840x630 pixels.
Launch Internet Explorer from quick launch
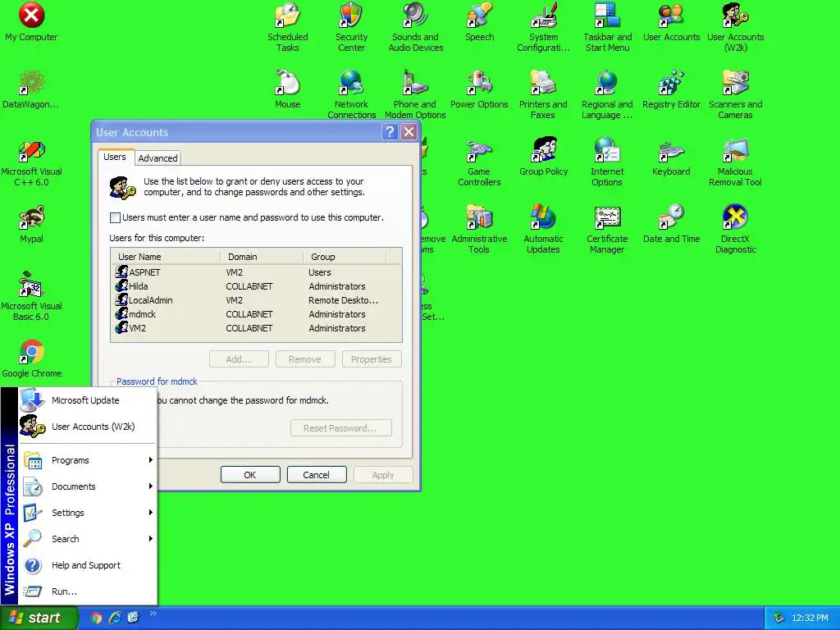pos(115,618)
